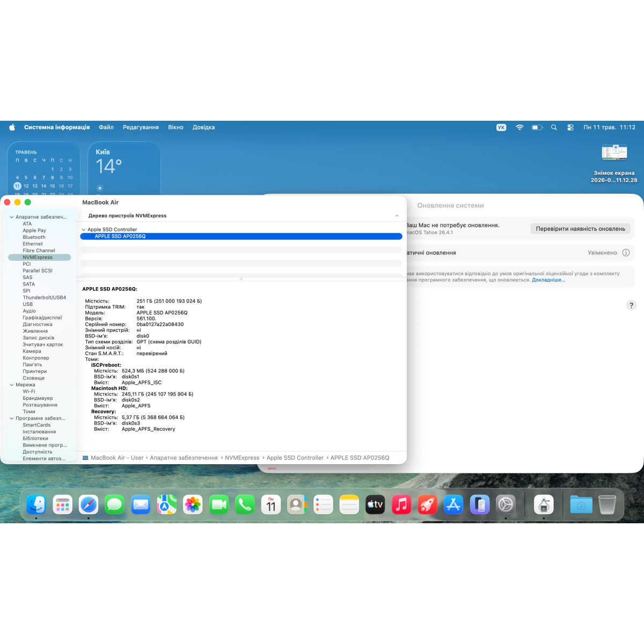The height and width of the screenshot is (644, 644).
Task: Open Notes app in Dock
Action: click(349, 504)
